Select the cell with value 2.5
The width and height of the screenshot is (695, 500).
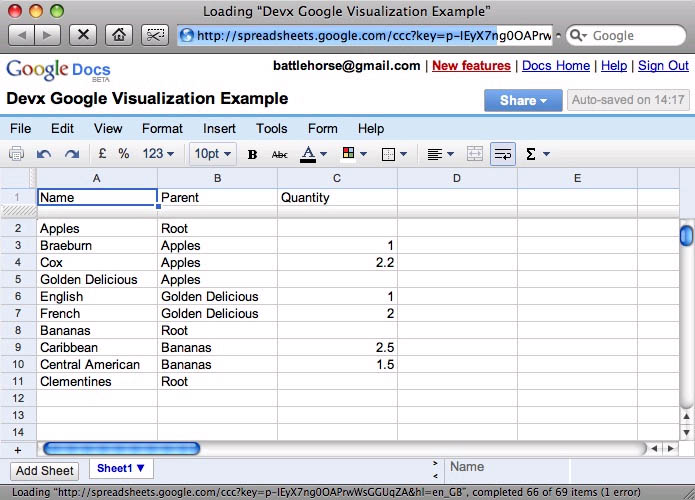tap(337, 348)
